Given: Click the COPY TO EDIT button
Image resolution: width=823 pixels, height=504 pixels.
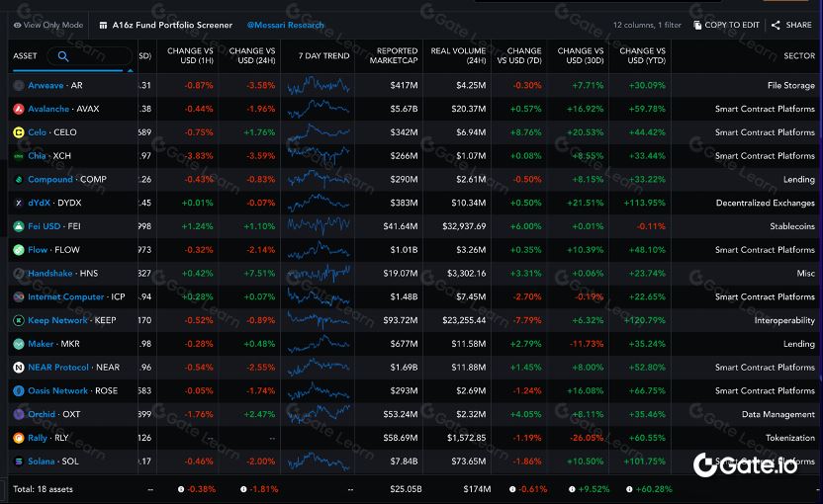Looking at the screenshot, I should (726, 25).
